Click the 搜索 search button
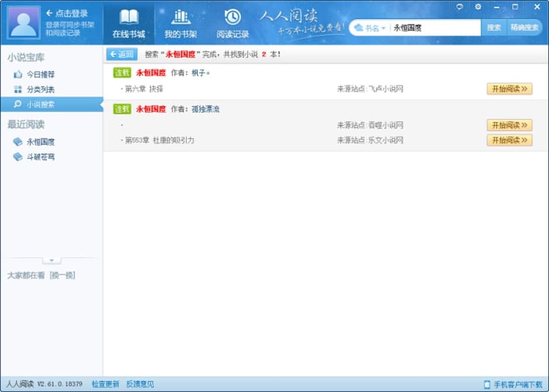Screen dimensions: 549x392 [494, 27]
